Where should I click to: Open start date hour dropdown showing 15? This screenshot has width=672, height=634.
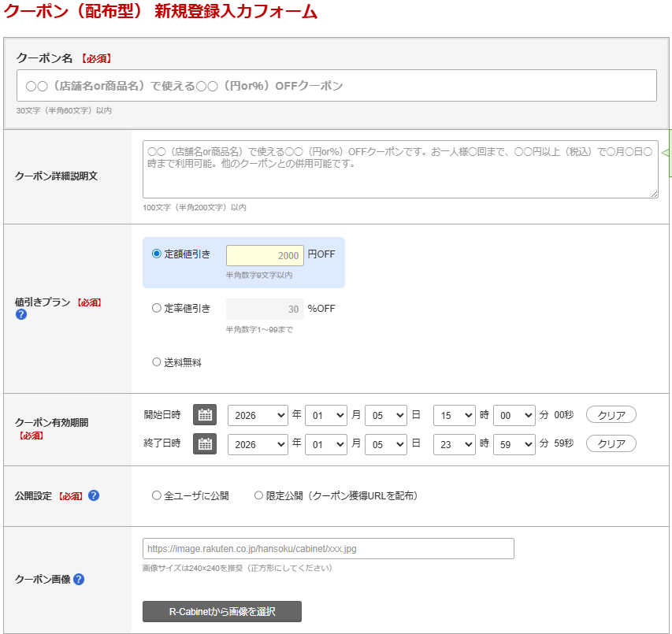(455, 415)
